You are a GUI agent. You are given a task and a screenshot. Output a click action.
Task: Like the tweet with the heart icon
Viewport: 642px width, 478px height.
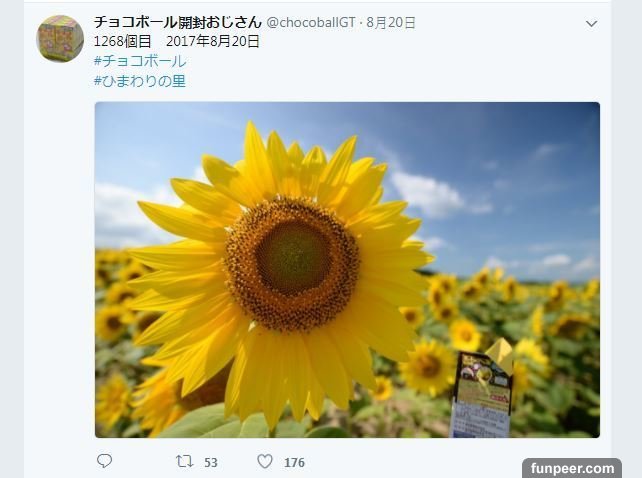[265, 462]
